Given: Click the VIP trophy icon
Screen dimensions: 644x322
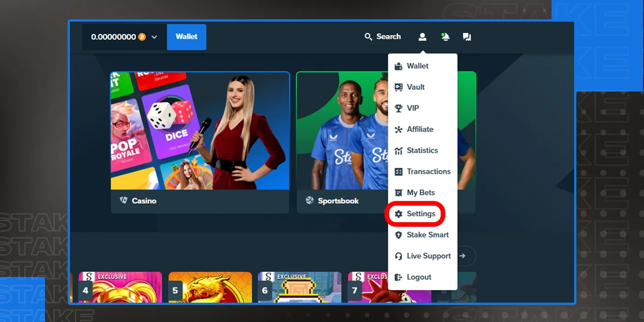Looking at the screenshot, I should 399,108.
